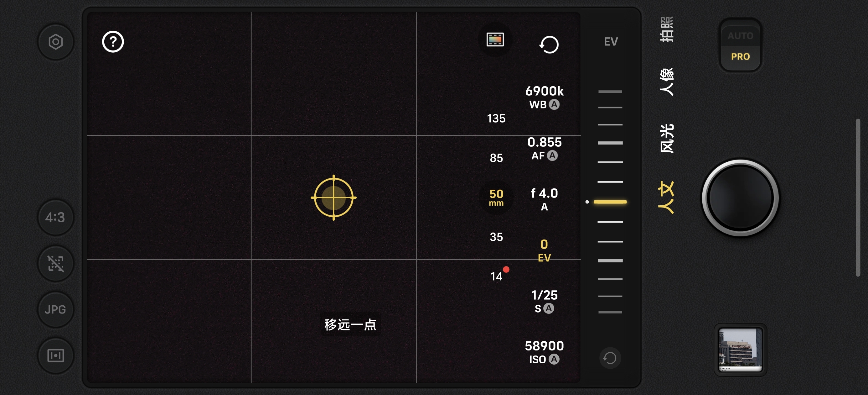The image size is (868, 395).
Task: Open the metering mode icon
Action: coord(56,355)
